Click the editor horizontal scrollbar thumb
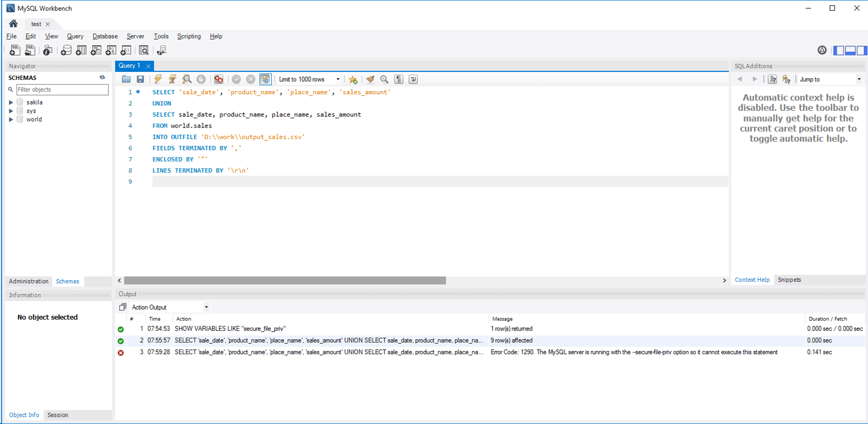Image resolution: width=868 pixels, height=424 pixels. pyautogui.click(x=285, y=280)
